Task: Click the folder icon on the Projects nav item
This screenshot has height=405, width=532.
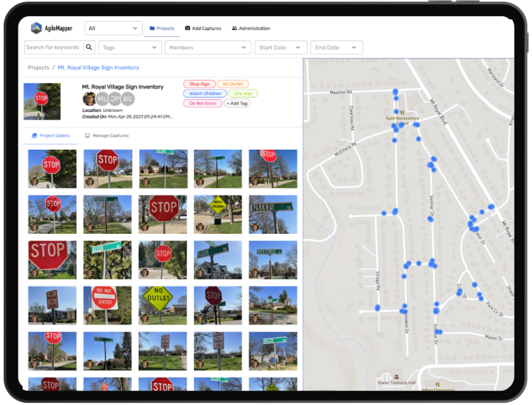Action: click(x=153, y=29)
